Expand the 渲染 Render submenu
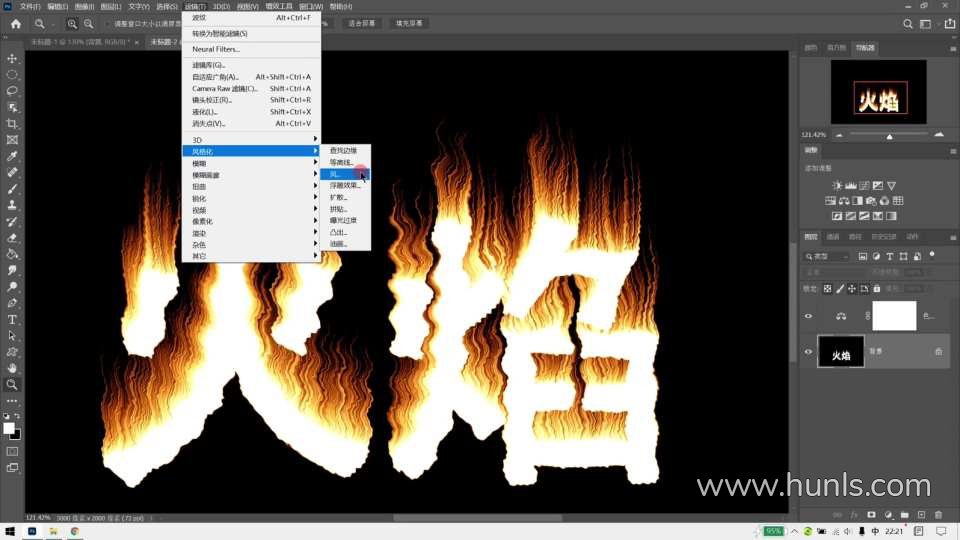This screenshot has height=540, width=960. point(251,233)
